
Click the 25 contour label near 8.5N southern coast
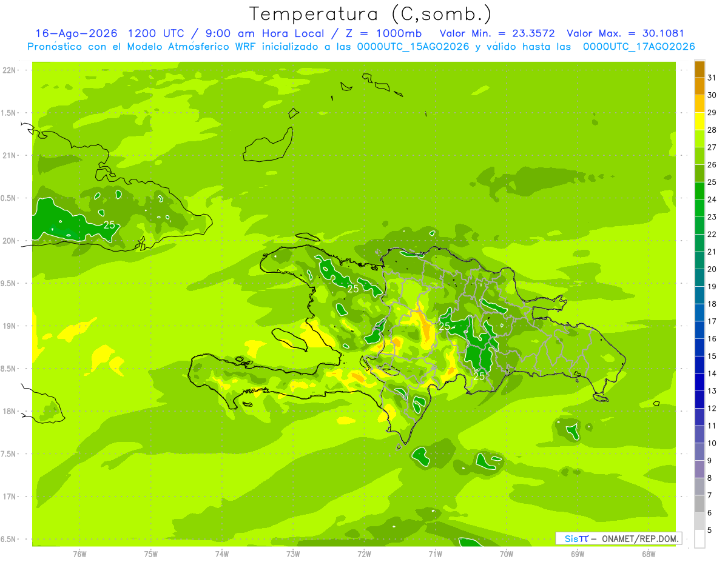click(479, 376)
